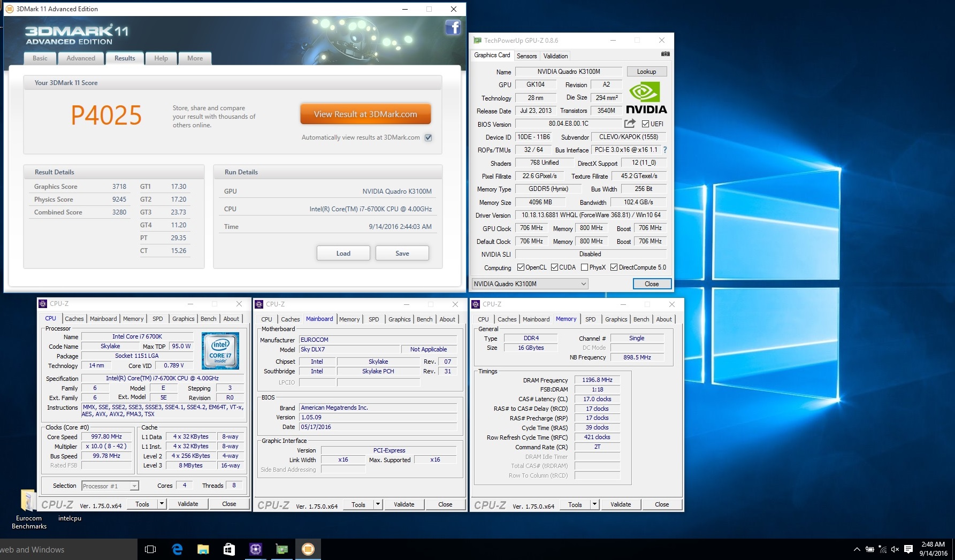Expand the NVIDIA Quadro K3100M dropdown
The image size is (955, 560).
(583, 284)
